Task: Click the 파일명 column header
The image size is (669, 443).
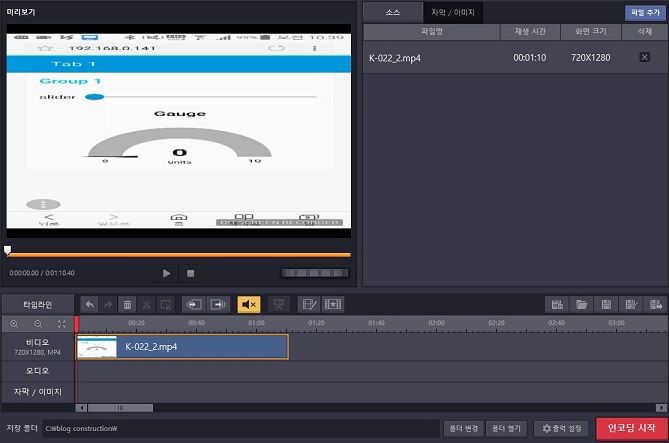Action: 431,32
